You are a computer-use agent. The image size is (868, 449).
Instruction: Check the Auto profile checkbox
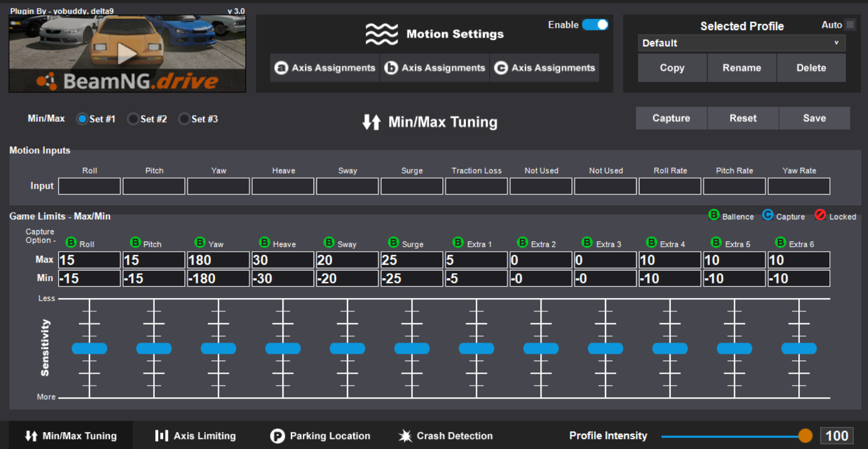point(850,24)
